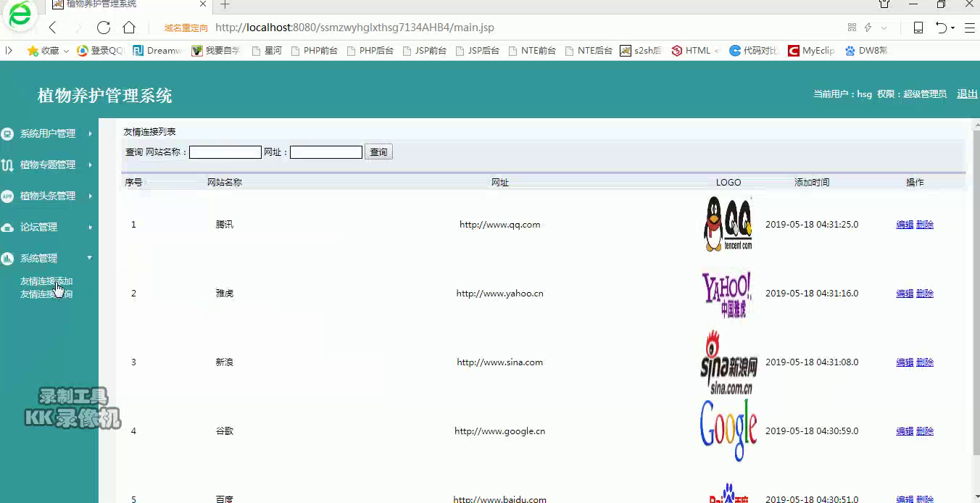This screenshot has width=980, height=503.
Task: Open the JSP前台 bookmark folder
Action: [x=424, y=51]
